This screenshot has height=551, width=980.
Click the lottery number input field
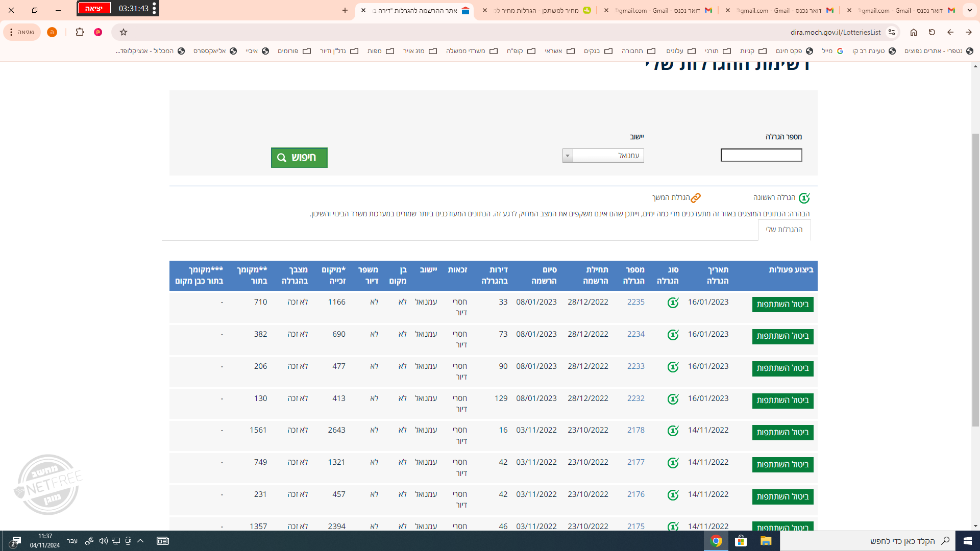[x=761, y=155]
